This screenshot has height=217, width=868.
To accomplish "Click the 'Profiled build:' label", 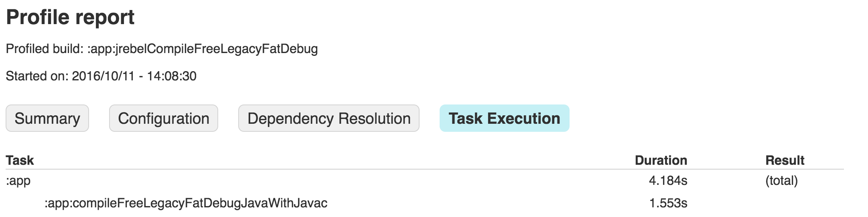I will [x=45, y=49].
